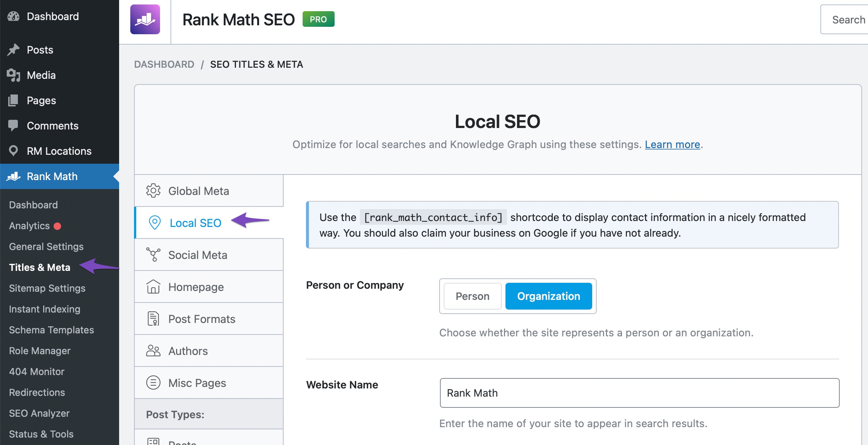Select Organization as the site type

tap(549, 296)
